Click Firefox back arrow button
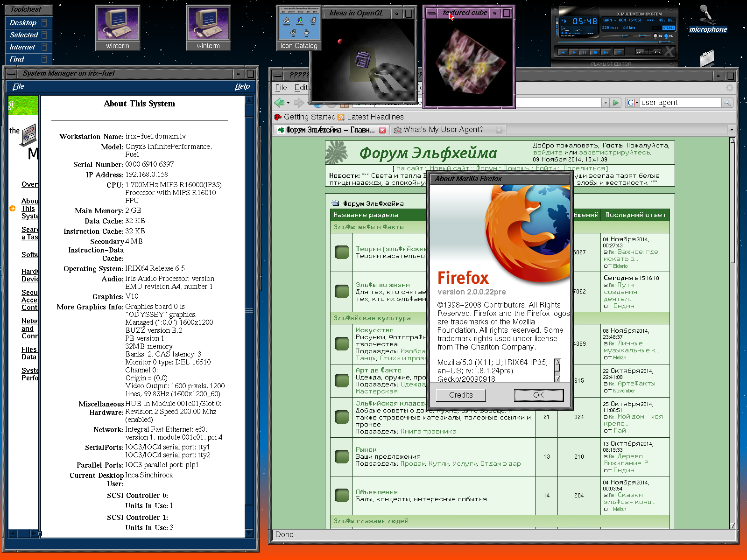 tap(280, 103)
